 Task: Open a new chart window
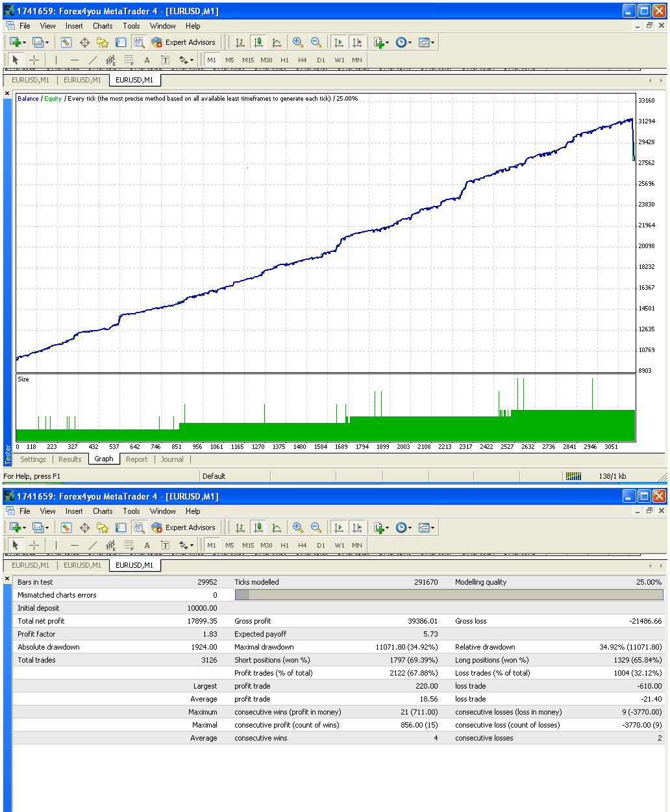tap(16, 42)
